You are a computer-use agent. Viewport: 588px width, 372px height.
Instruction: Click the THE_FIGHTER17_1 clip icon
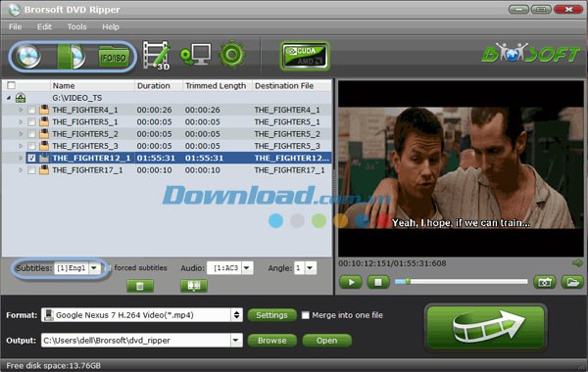click(44, 170)
